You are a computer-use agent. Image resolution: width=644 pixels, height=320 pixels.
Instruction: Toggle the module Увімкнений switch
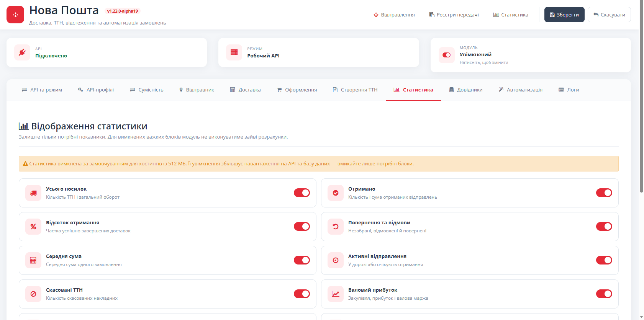point(446,55)
